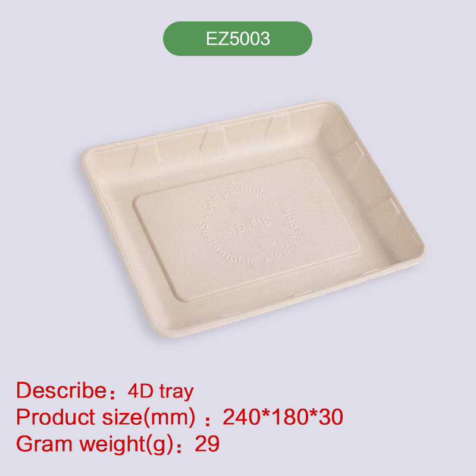Click the 4D tray description text
476x476 pixels.
click(x=161, y=391)
